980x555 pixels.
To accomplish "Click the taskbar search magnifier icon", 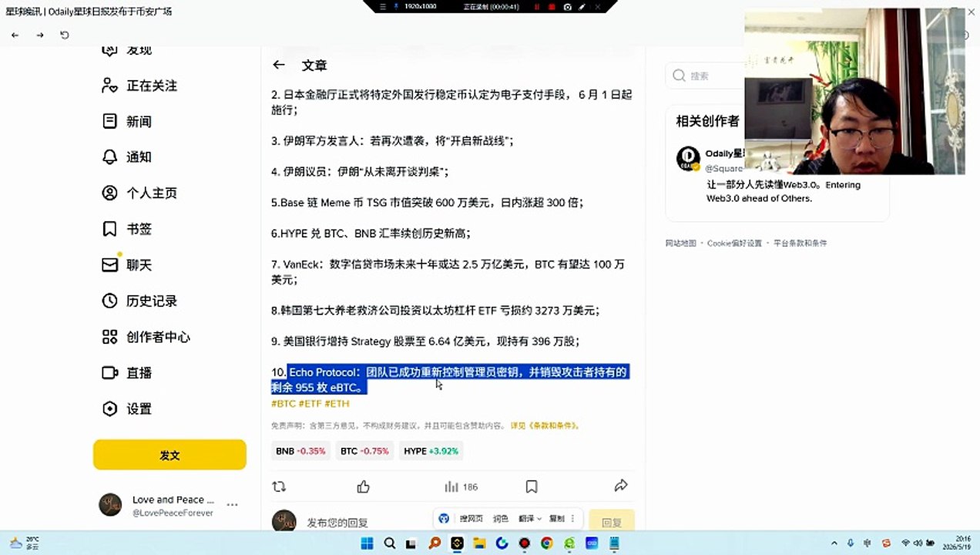I will 390,543.
